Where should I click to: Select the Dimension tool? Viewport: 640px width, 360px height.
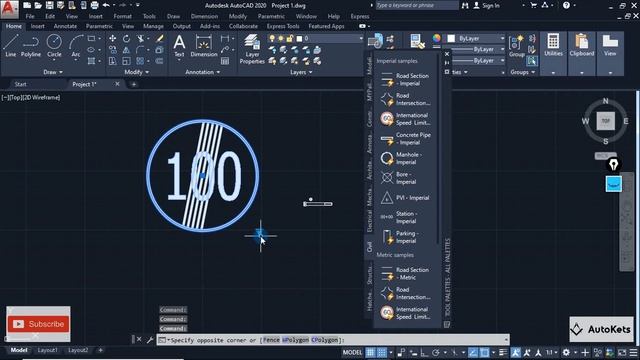204,45
